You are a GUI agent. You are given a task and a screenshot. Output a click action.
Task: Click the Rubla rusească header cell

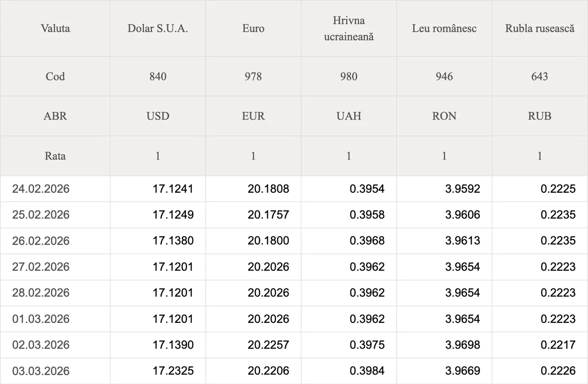pos(540,29)
